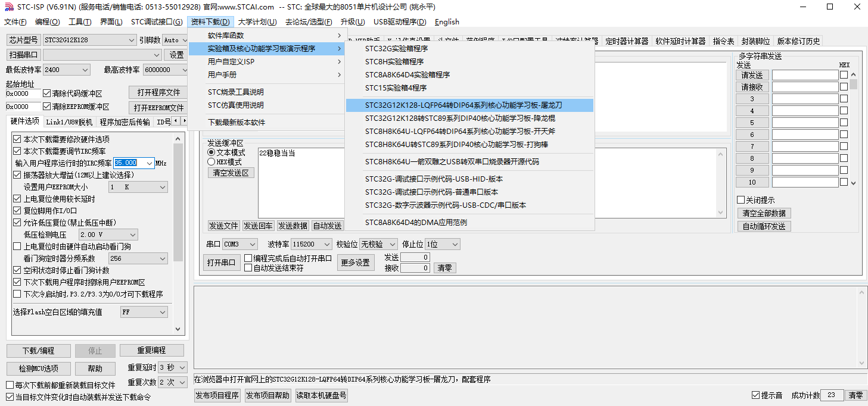This screenshot has width=868, height=406.
Task: Click 清零 next to 成功计数
Action: pos(855,395)
